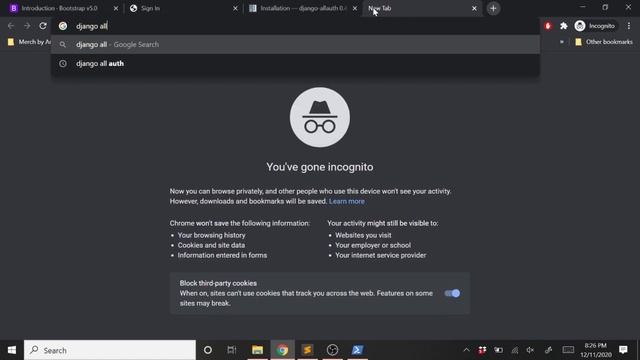Click the browser forward arrow
Screen dimensions: 640x360
(x=27, y=26)
